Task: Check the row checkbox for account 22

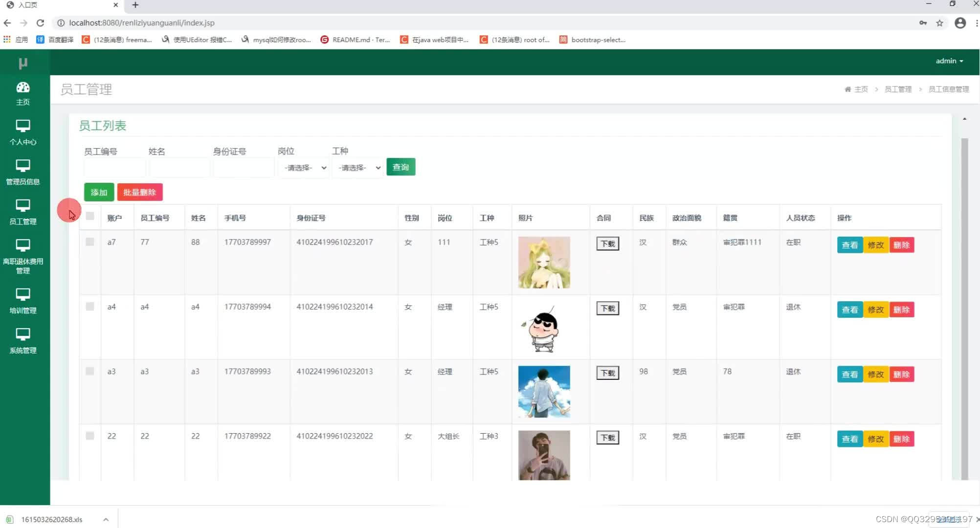Action: [90, 436]
